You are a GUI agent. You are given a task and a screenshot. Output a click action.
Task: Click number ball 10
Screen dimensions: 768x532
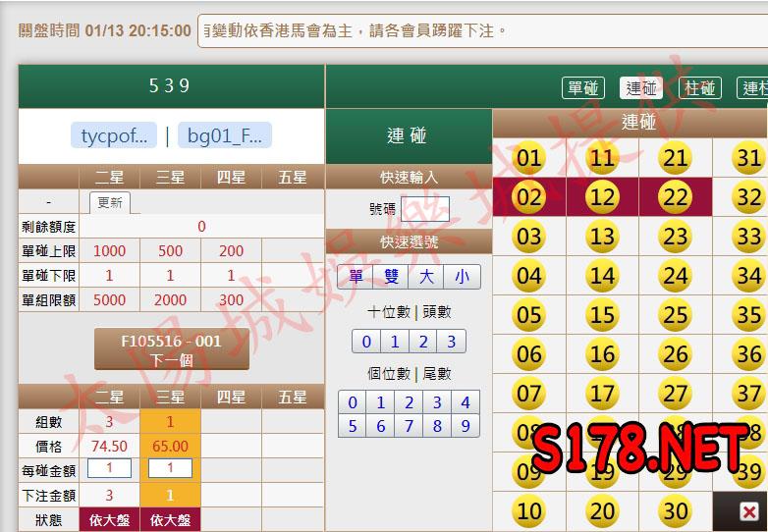pos(528,511)
